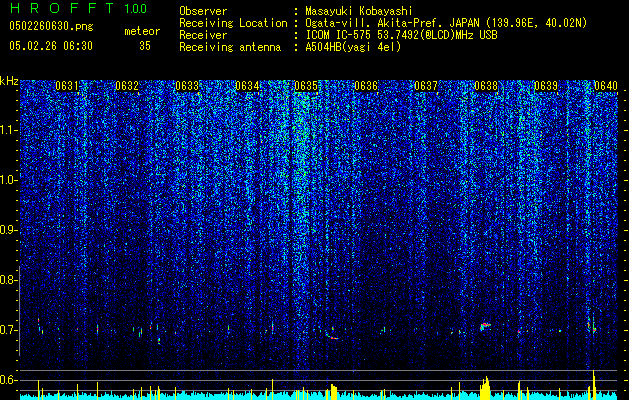Click the 0636 time marker
This screenshot has width=629, height=400.
366,86
